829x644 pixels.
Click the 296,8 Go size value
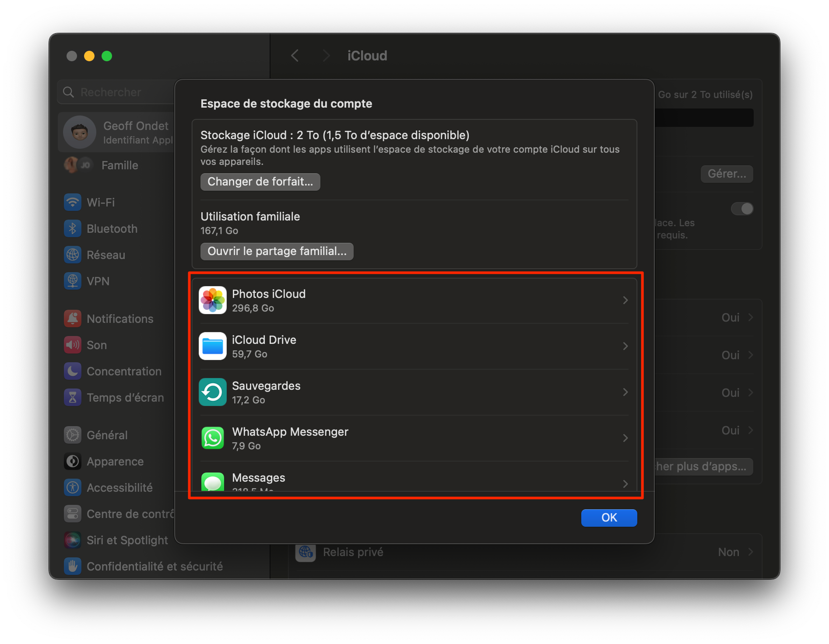(x=253, y=308)
